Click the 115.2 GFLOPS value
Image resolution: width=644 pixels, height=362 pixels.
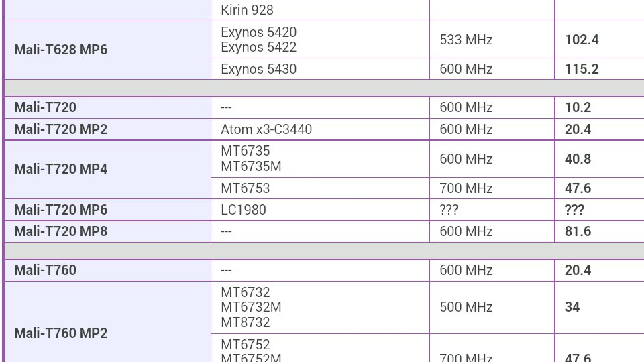(x=582, y=69)
